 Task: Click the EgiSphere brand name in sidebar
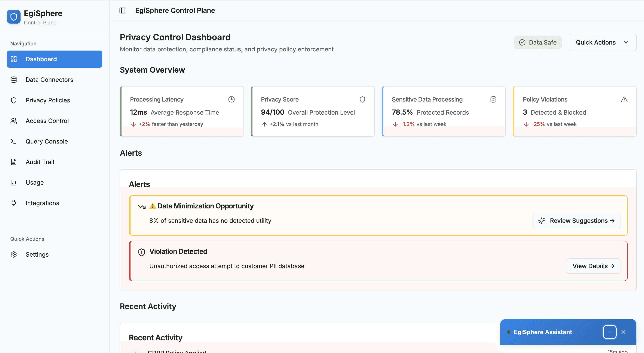(43, 13)
